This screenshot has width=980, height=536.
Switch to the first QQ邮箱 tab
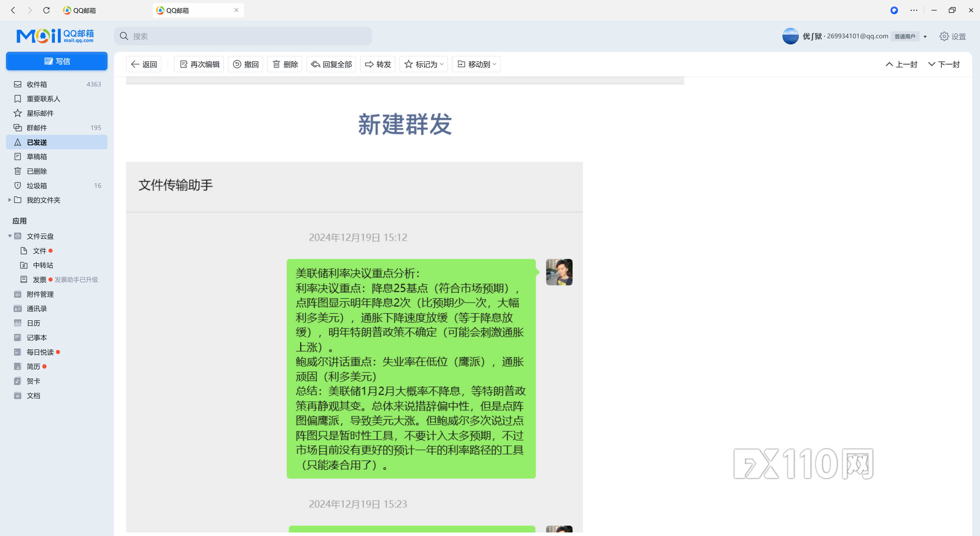pos(105,10)
